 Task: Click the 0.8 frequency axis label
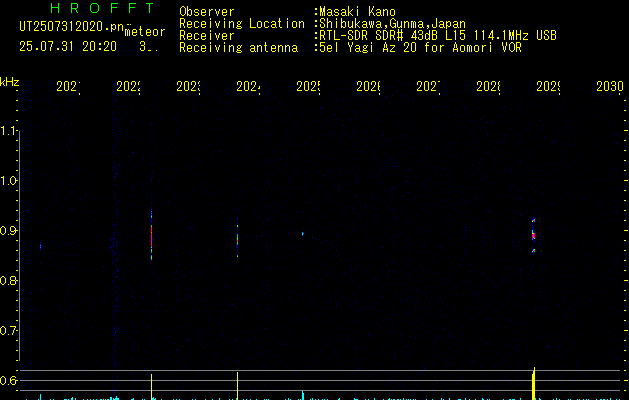9,280
